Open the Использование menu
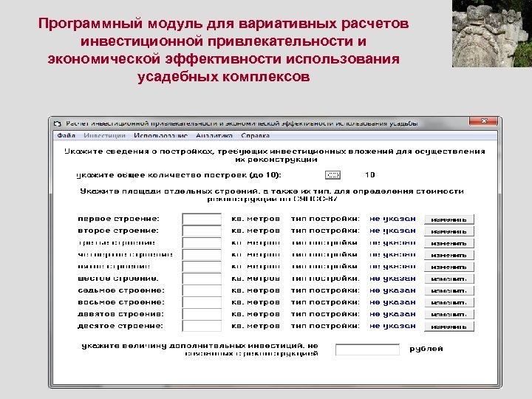 [160, 136]
